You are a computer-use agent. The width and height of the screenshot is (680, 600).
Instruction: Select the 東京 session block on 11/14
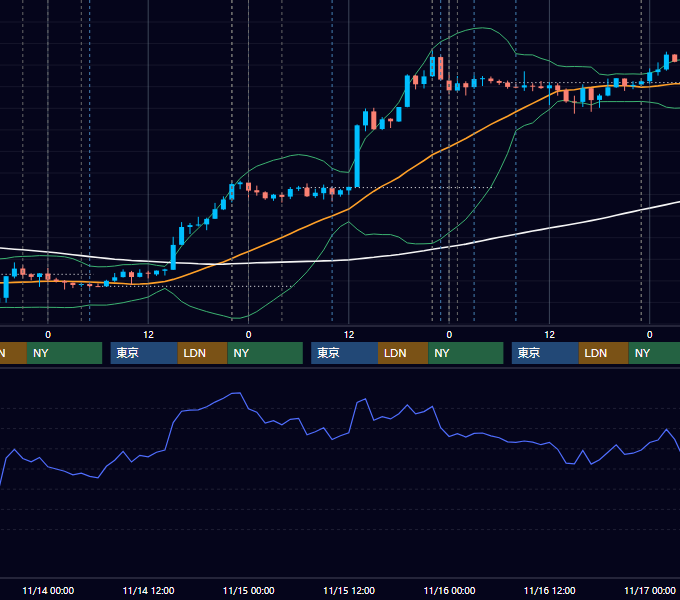[x=144, y=353]
